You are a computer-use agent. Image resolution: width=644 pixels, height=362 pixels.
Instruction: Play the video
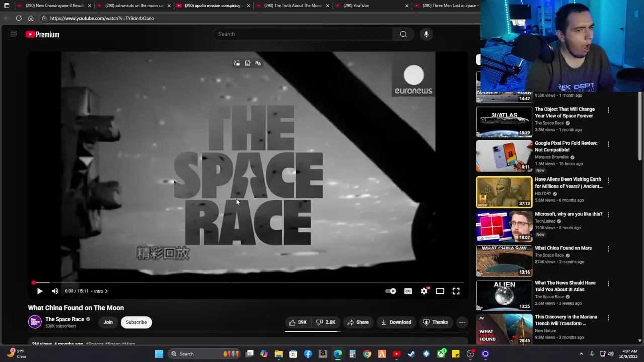pos(40,291)
